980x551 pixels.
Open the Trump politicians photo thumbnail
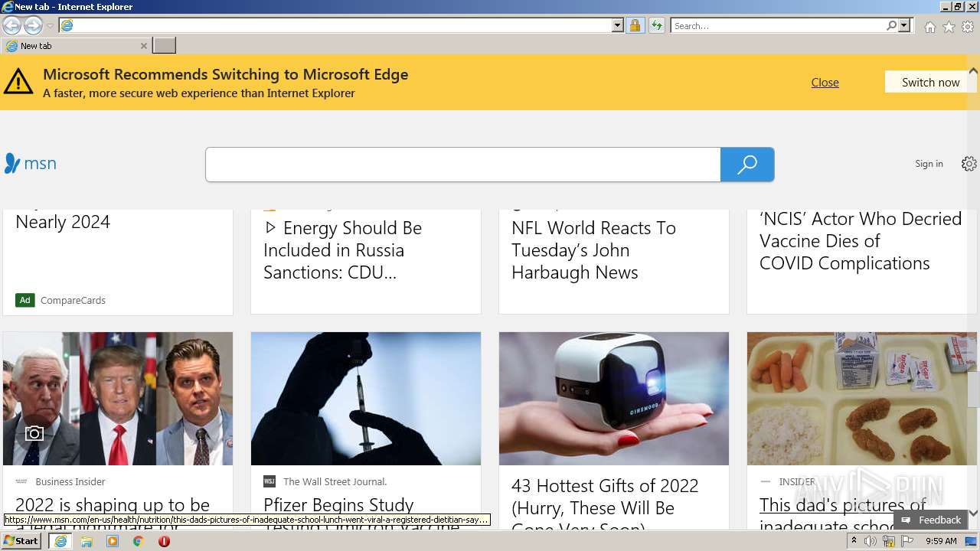pyautogui.click(x=118, y=399)
